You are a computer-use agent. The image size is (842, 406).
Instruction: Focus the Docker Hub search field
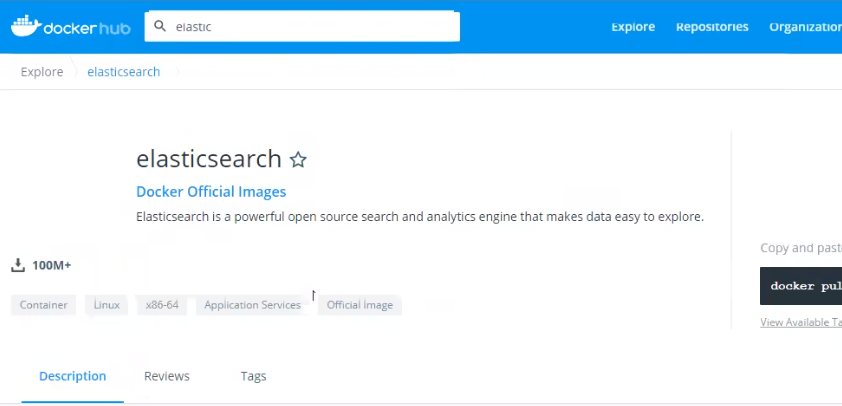point(310,27)
